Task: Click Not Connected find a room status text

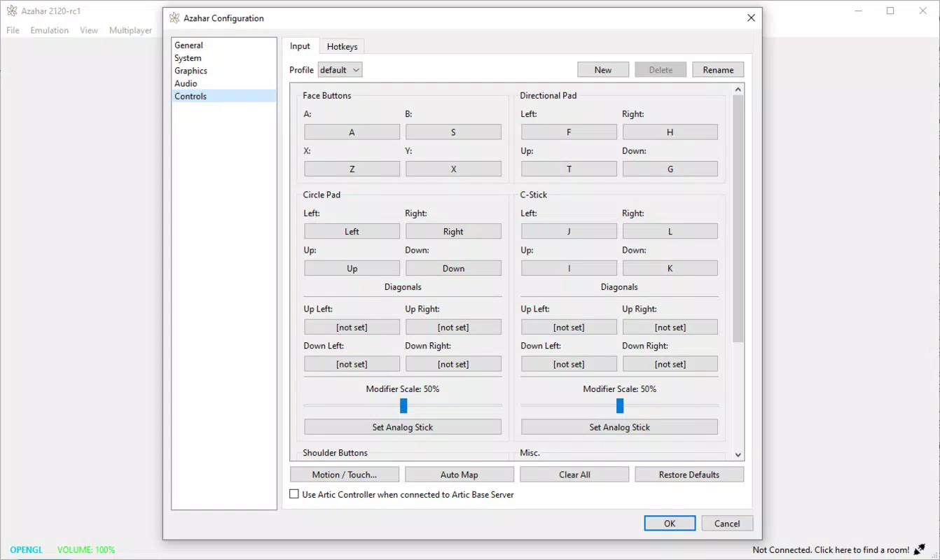Action: tap(831, 550)
